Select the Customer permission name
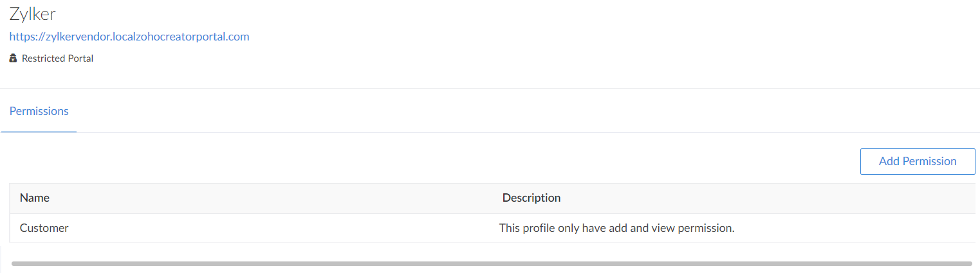 (44, 228)
